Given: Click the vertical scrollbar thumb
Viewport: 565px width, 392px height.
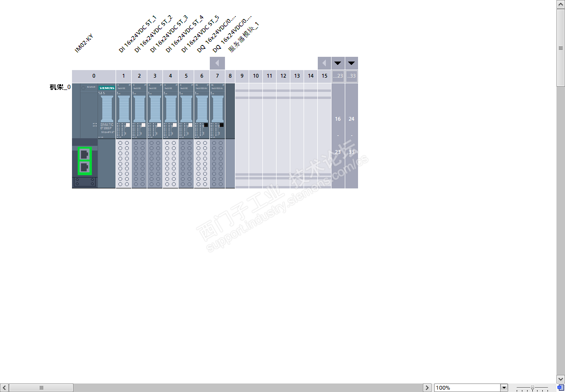Looking at the screenshot, I should coord(561,48).
